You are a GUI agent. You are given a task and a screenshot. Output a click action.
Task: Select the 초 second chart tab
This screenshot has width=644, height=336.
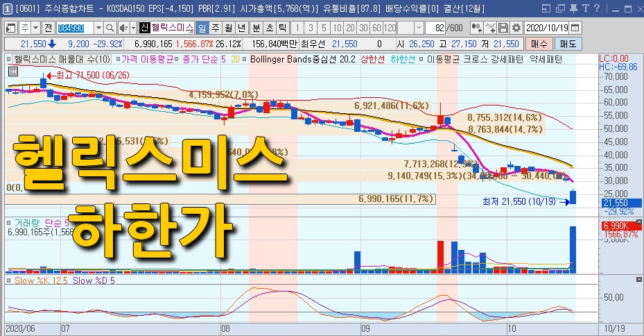click(270, 28)
